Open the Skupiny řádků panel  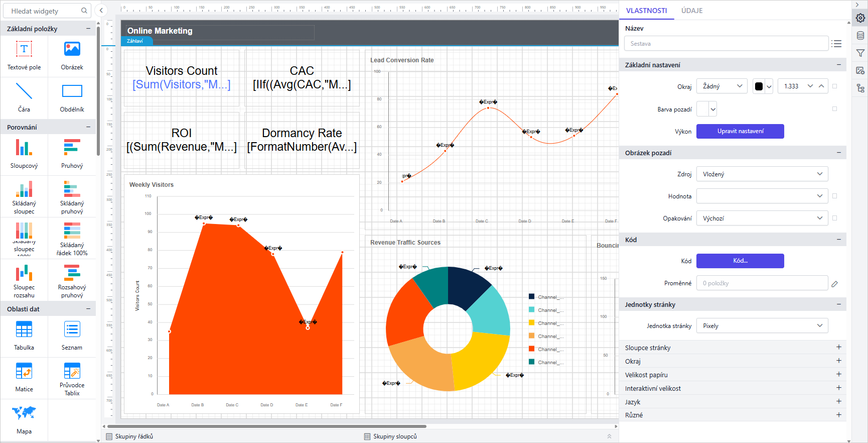[x=130, y=436]
